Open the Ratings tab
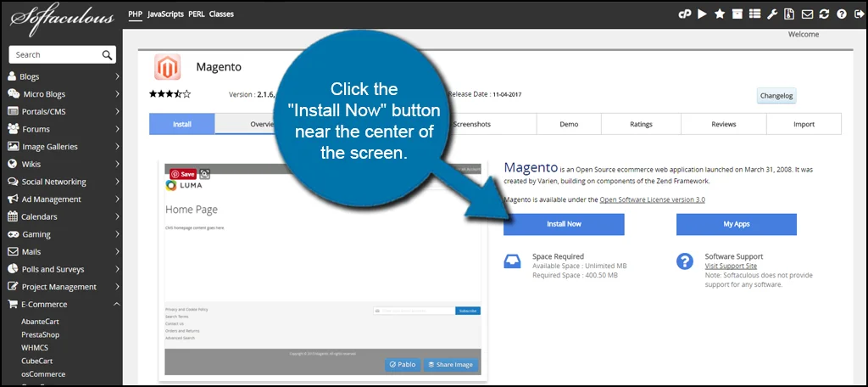Image resolution: width=868 pixels, height=387 pixels. coord(641,124)
